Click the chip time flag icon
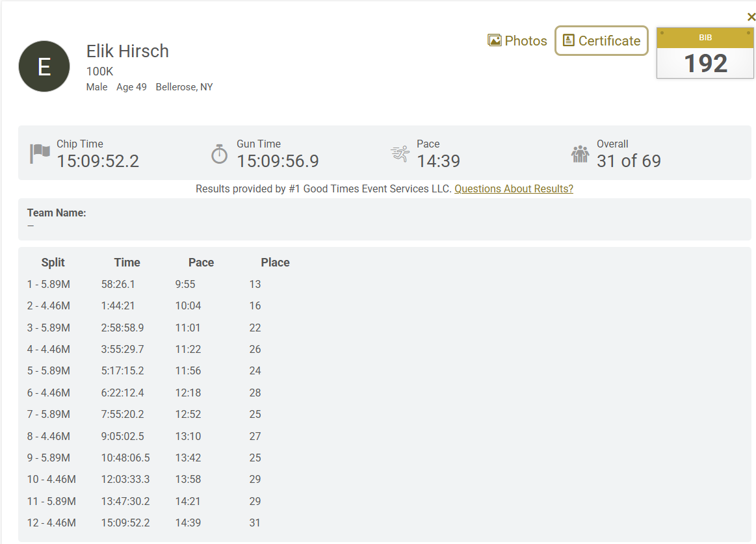Image resolution: width=756 pixels, height=544 pixels. [40, 154]
